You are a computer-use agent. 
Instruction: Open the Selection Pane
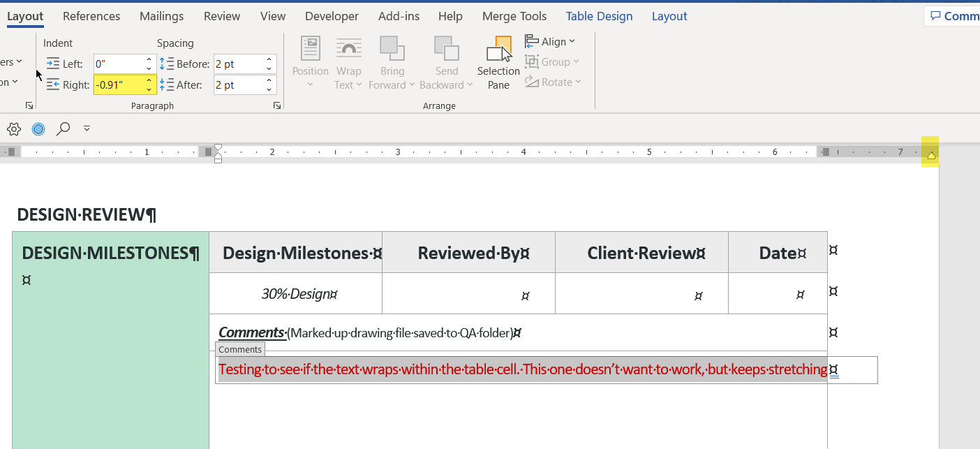click(498, 63)
